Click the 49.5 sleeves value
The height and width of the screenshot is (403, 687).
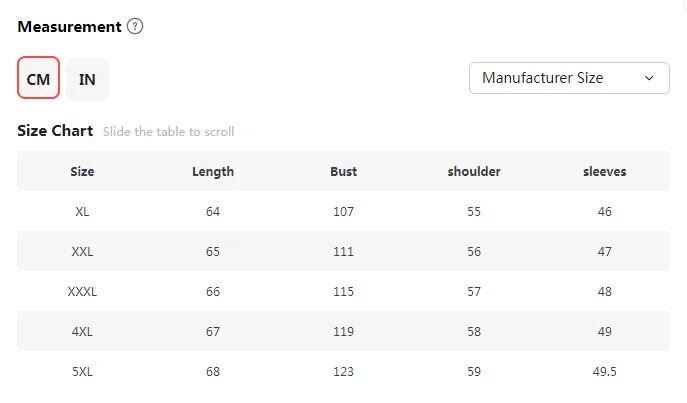tap(604, 372)
